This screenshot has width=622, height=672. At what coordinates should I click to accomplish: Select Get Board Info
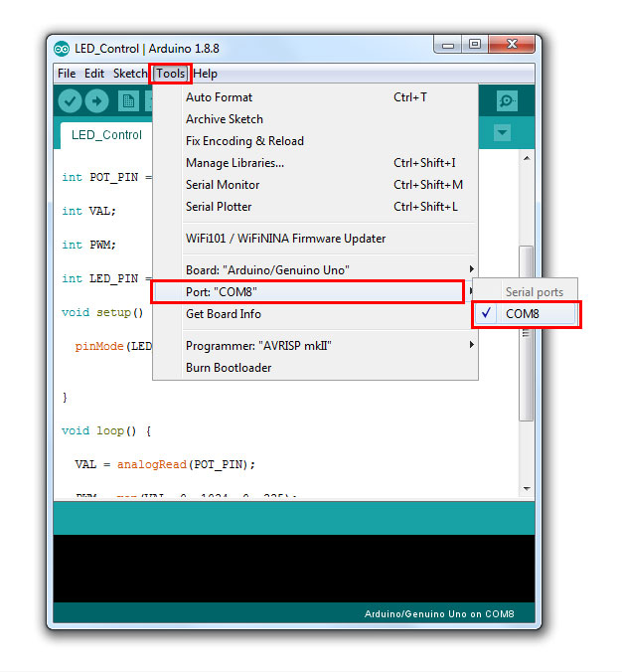coord(315,314)
